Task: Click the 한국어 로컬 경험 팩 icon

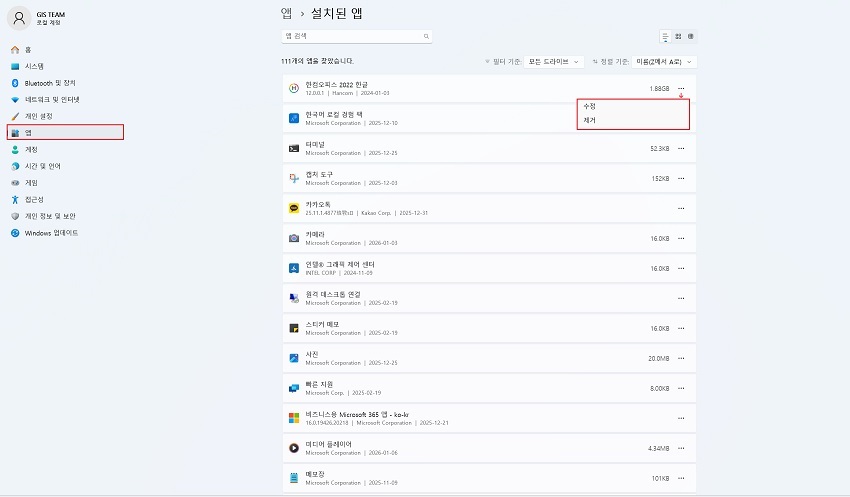Action: click(x=294, y=118)
